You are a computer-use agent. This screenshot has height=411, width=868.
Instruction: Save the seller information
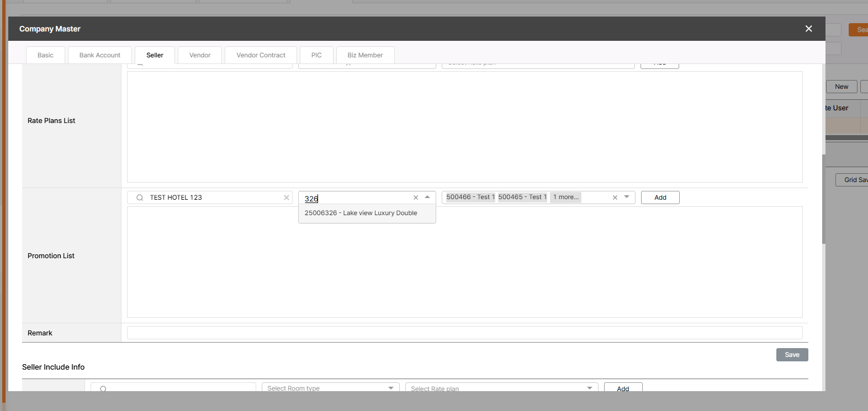792,355
